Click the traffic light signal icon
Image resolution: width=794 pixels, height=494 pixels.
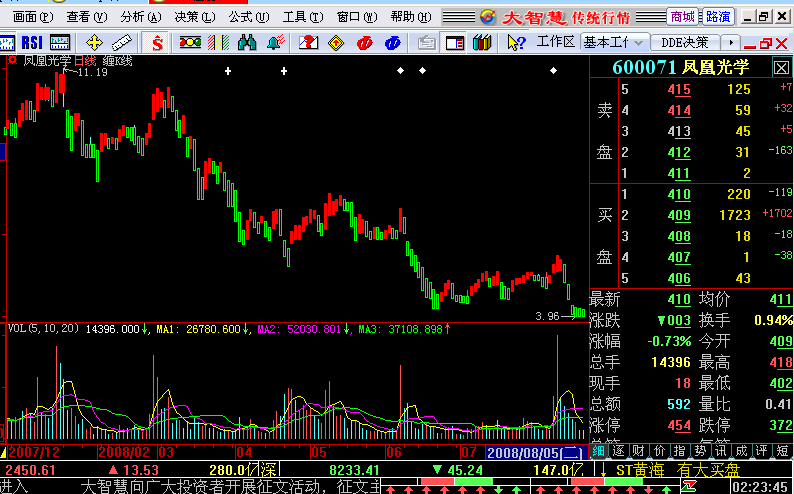[x=190, y=43]
